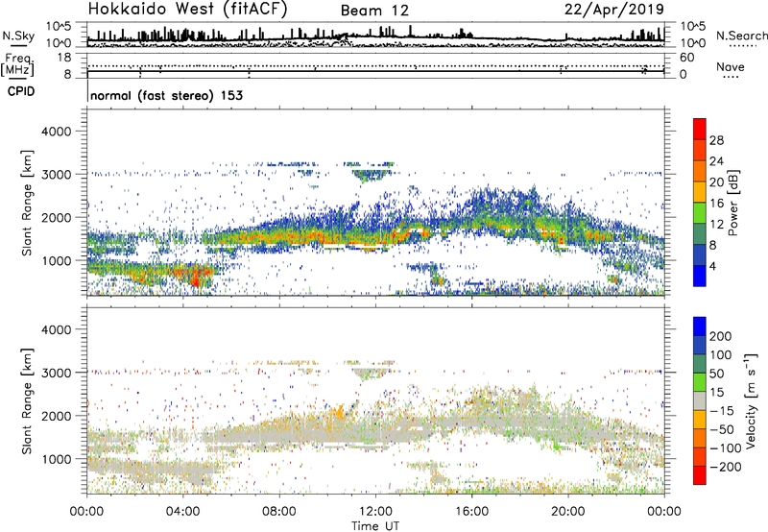
Task: Click the 'Nave' legend label
Action: (731, 67)
